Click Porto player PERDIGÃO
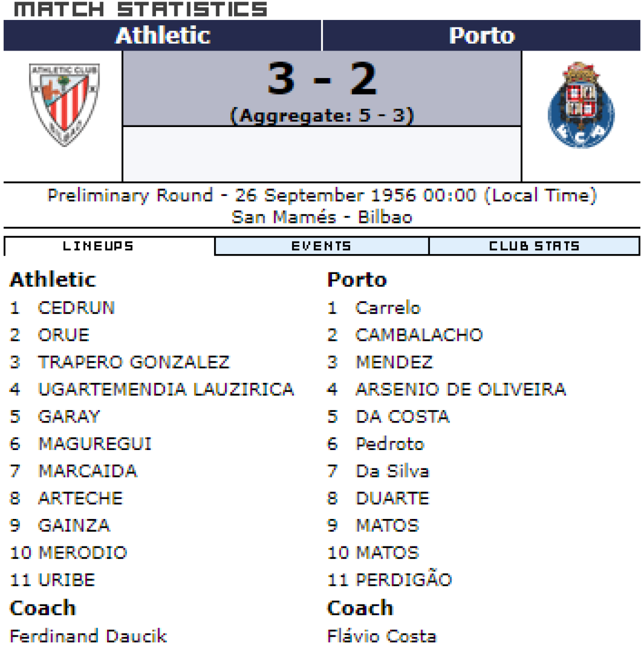Image resolution: width=644 pixels, height=646 pixels. [x=404, y=579]
